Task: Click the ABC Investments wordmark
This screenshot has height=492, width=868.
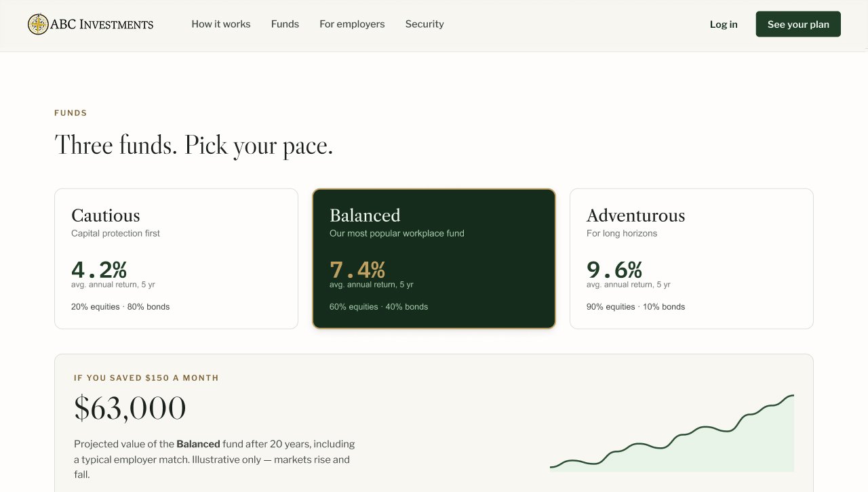Action: (102, 24)
